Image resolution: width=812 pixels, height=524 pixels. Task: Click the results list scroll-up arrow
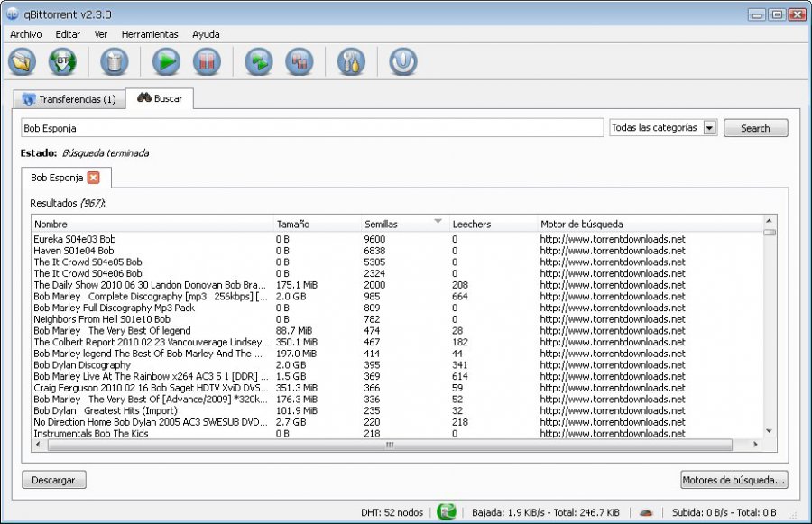click(769, 221)
